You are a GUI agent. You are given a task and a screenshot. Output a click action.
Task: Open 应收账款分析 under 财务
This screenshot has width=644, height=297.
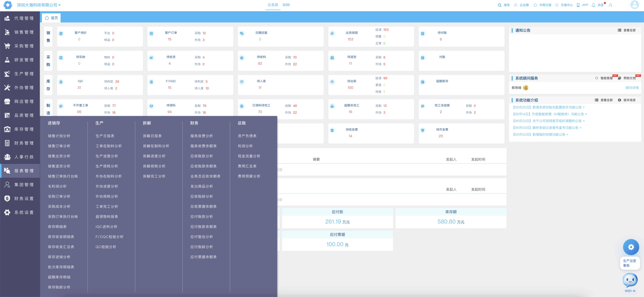point(202,156)
